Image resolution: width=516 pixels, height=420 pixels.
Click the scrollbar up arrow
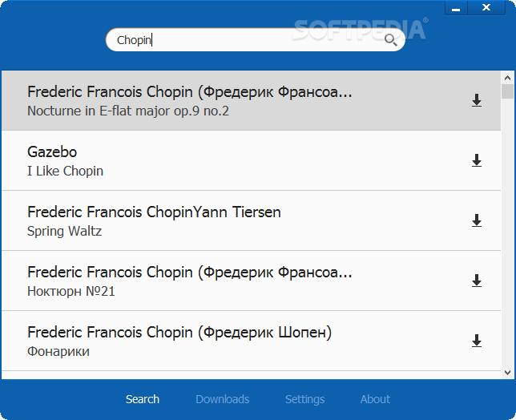pos(507,78)
